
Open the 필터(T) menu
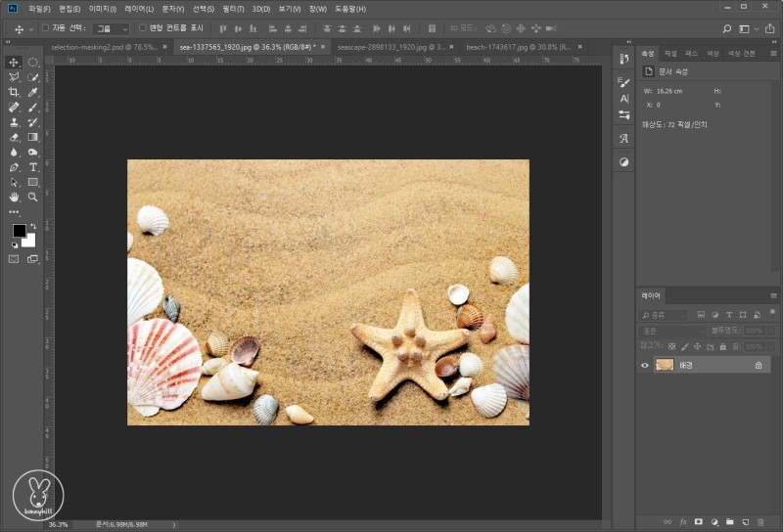[x=232, y=9]
